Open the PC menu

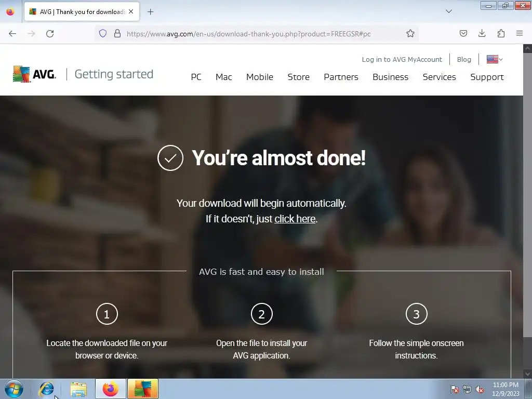pyautogui.click(x=196, y=77)
